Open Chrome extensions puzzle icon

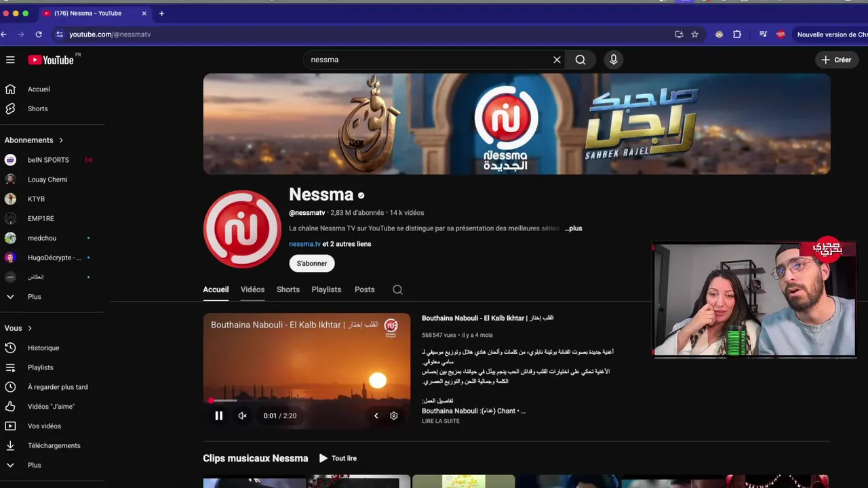(737, 35)
